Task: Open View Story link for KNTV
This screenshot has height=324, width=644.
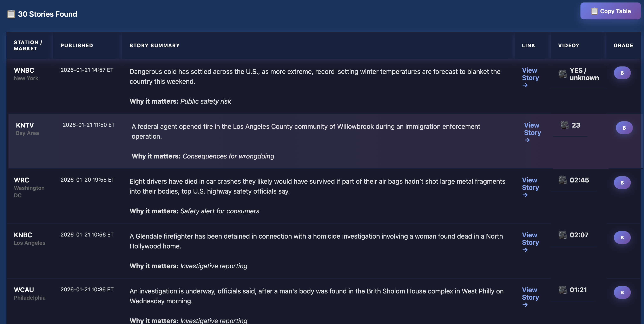Action: 532,129
